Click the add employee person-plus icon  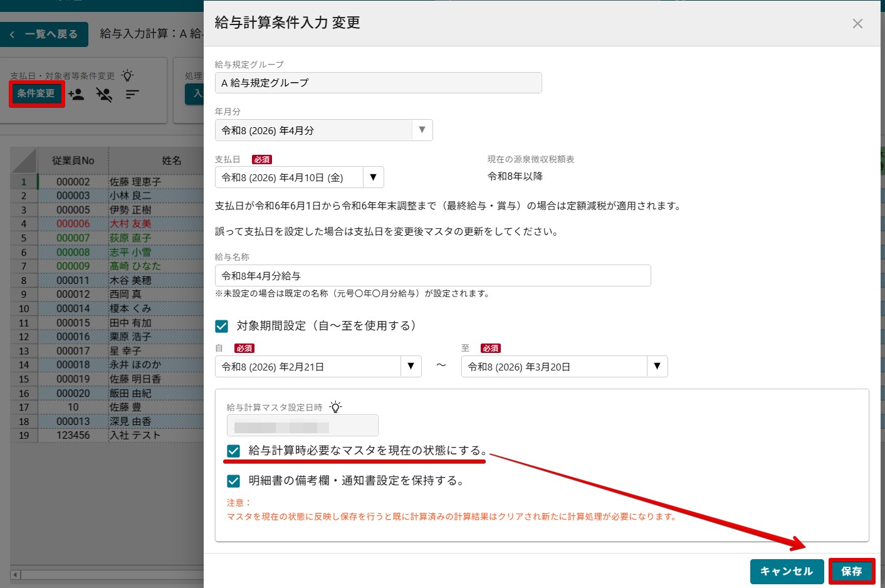(x=76, y=95)
